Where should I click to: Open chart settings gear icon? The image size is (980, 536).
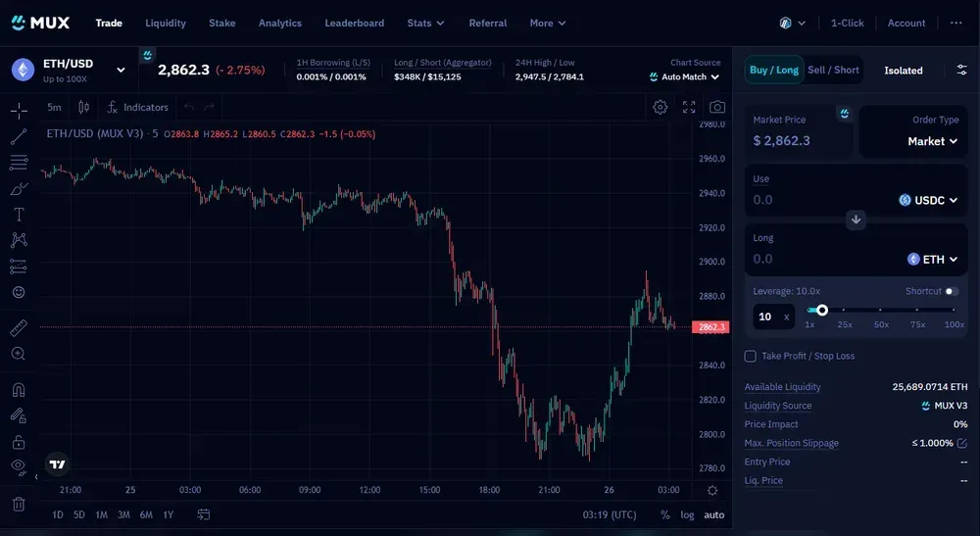coord(660,108)
